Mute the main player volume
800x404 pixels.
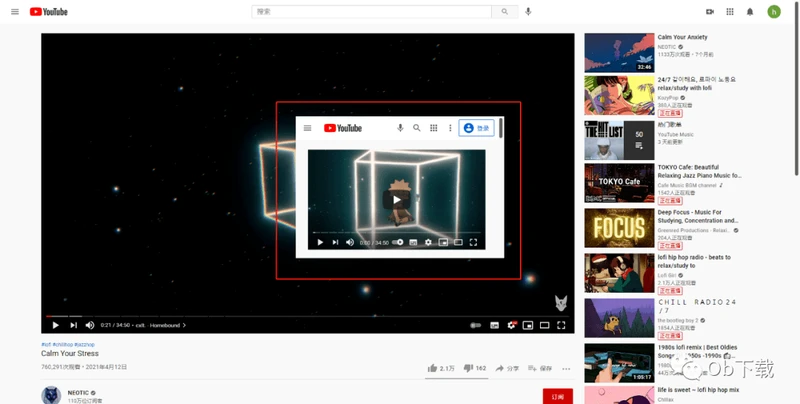tap(90, 325)
